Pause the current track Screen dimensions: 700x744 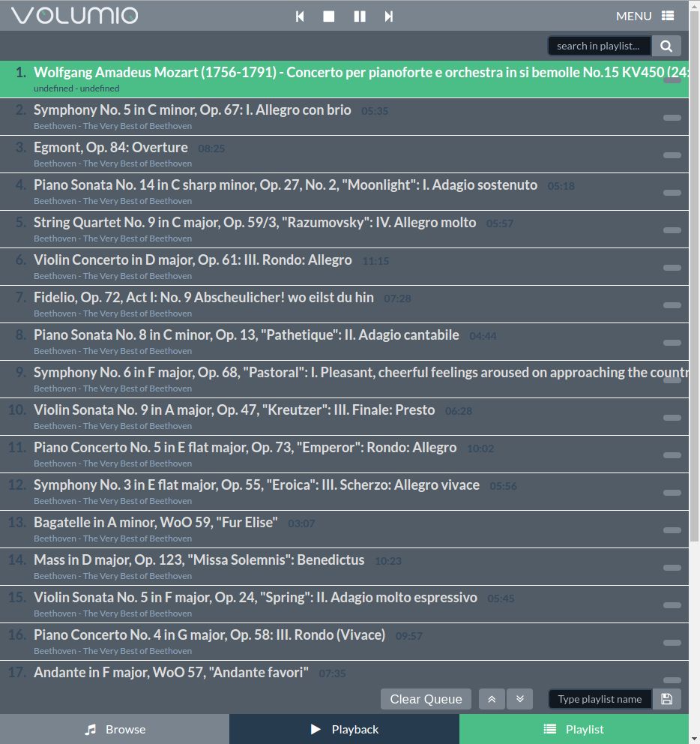click(x=360, y=16)
